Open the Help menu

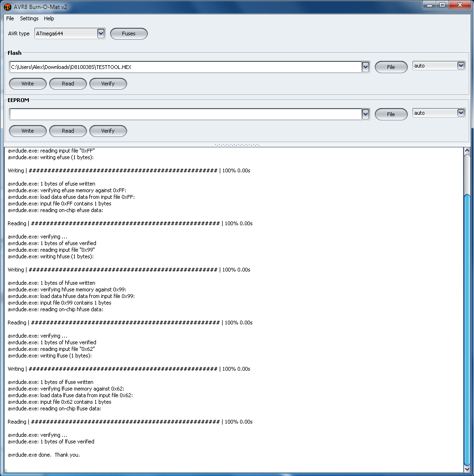[x=49, y=18]
